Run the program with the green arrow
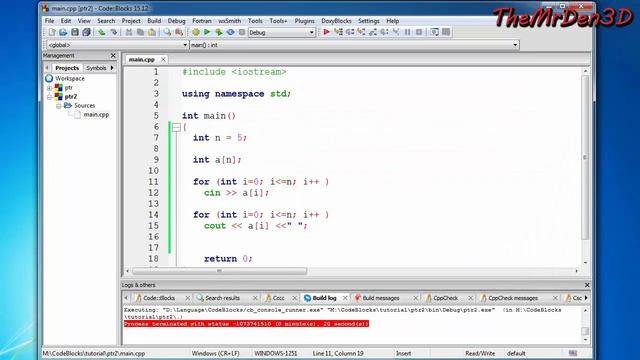The width and height of the screenshot is (640, 360). tap(207, 32)
